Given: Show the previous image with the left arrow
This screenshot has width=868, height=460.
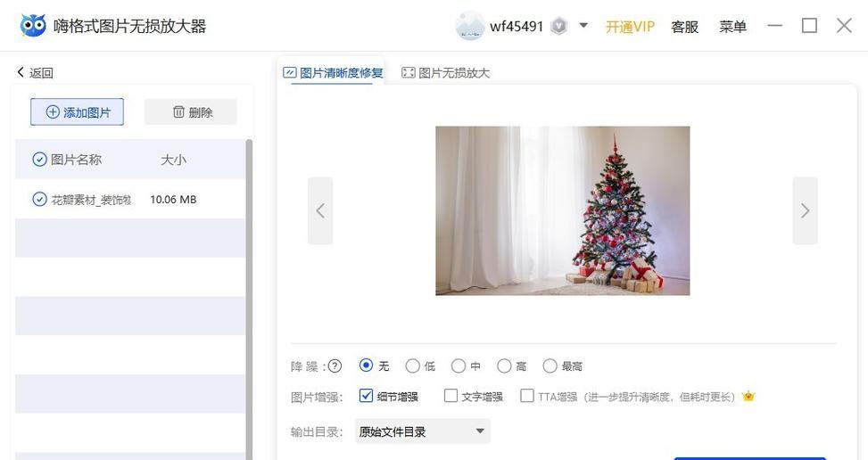Looking at the screenshot, I should [x=320, y=210].
